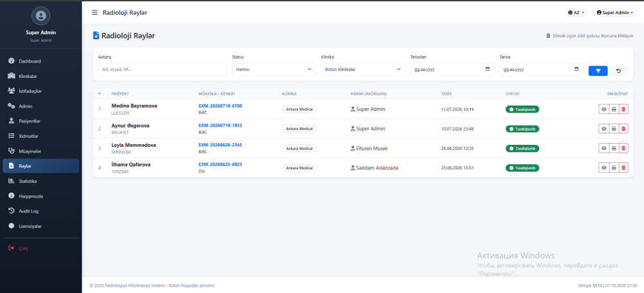
Task: Open Klinikalar in sidebar
Action: pos(41,76)
